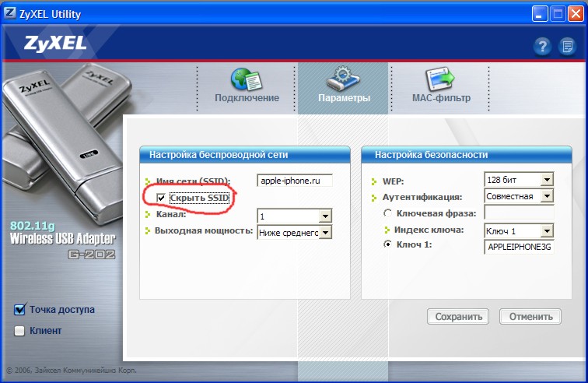Click the Ключ 1 field with APPLEIPHONE3G
Viewport: 588px width, 383px height.
519,247
